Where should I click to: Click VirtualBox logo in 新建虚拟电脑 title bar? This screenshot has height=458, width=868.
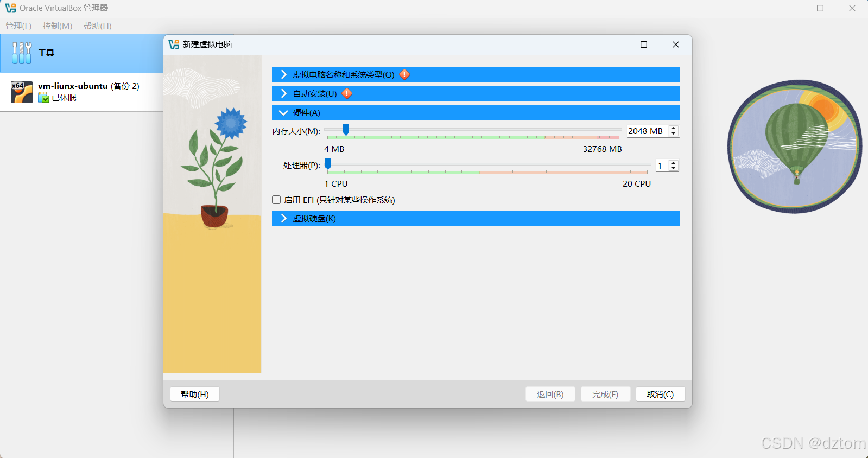tap(174, 44)
